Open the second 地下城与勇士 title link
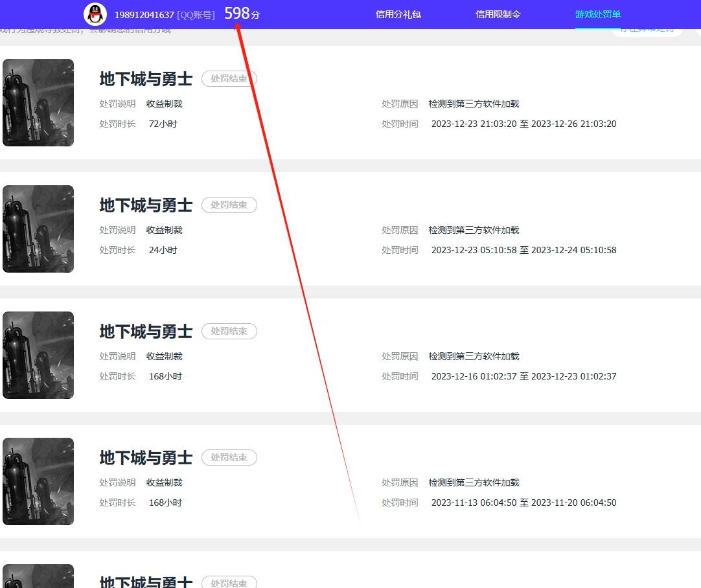 pyautogui.click(x=145, y=204)
